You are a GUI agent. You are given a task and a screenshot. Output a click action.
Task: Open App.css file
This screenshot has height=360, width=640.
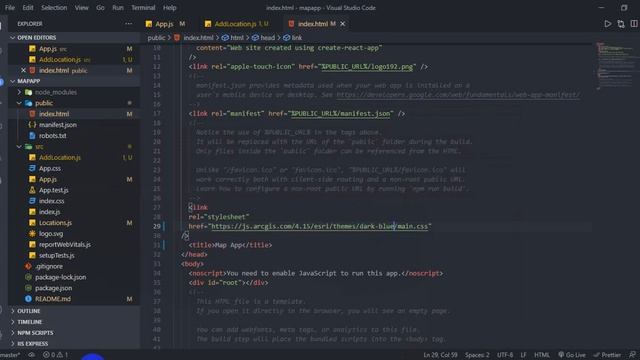coord(50,168)
